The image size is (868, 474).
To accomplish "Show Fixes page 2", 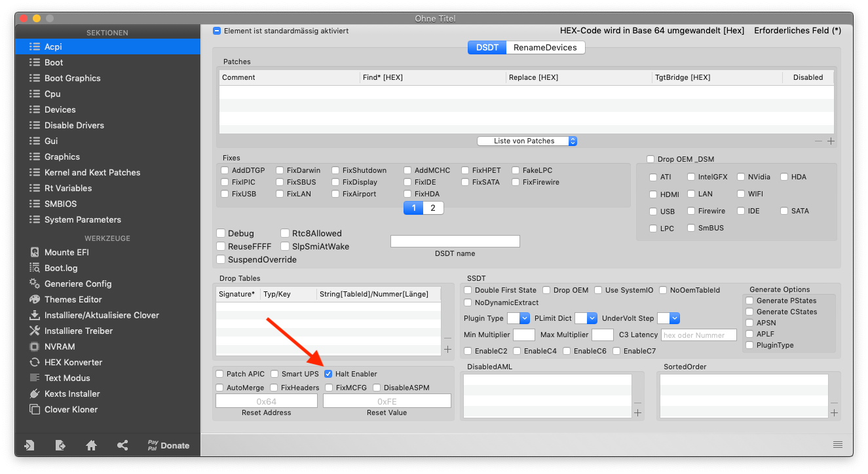I will [432, 208].
